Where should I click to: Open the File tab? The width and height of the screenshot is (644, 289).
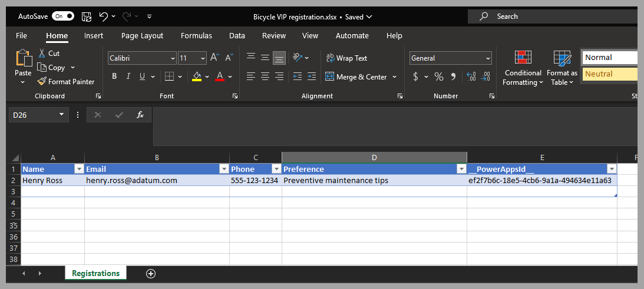(x=21, y=36)
